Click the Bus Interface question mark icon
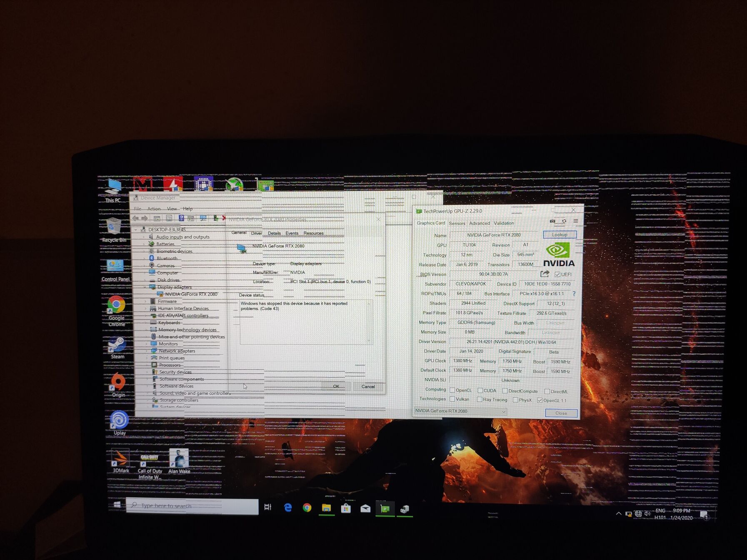The width and height of the screenshot is (747, 560). pyautogui.click(x=574, y=294)
